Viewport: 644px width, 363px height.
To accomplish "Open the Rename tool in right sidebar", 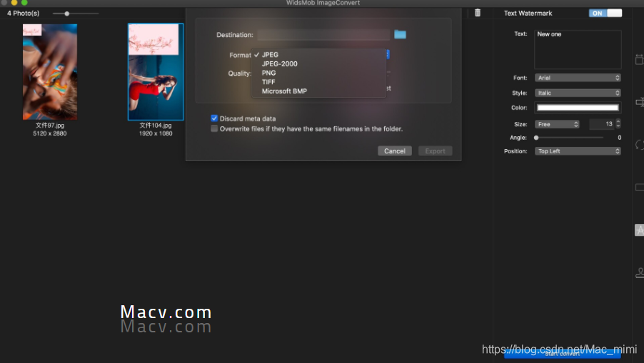I will 640,102.
